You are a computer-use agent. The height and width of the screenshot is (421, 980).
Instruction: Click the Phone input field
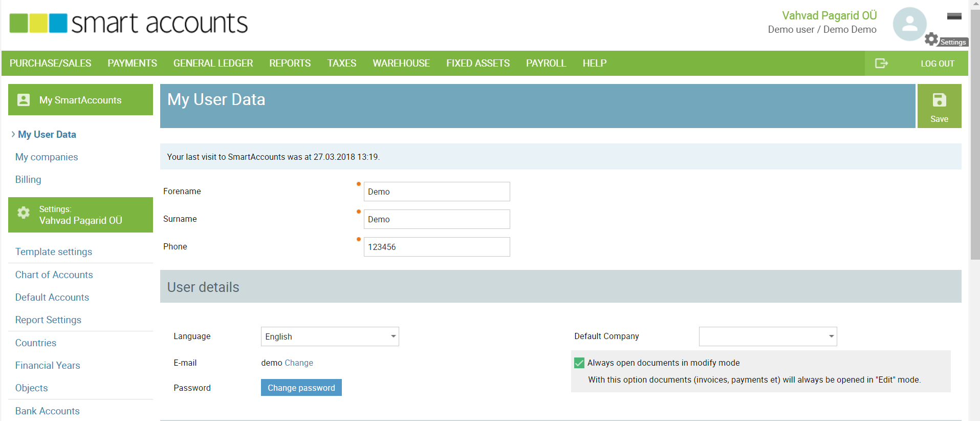(437, 247)
